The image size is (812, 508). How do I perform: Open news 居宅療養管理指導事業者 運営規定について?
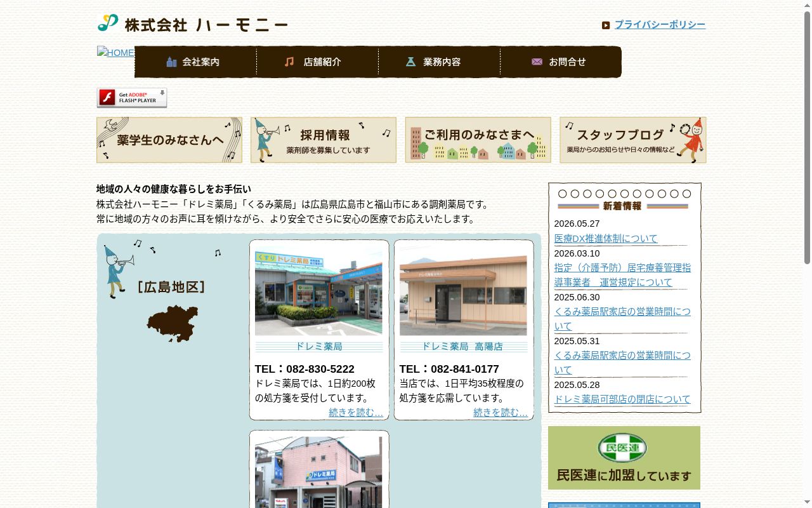pyautogui.click(x=622, y=275)
